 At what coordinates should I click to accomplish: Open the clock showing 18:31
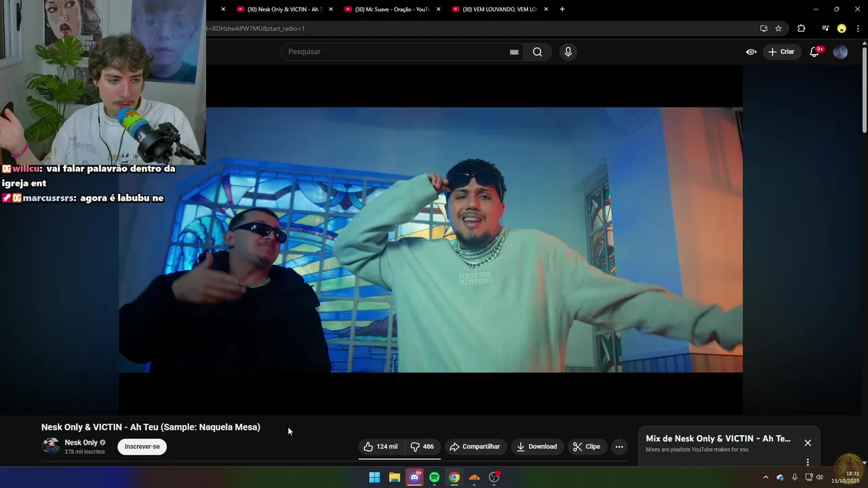pyautogui.click(x=846, y=477)
